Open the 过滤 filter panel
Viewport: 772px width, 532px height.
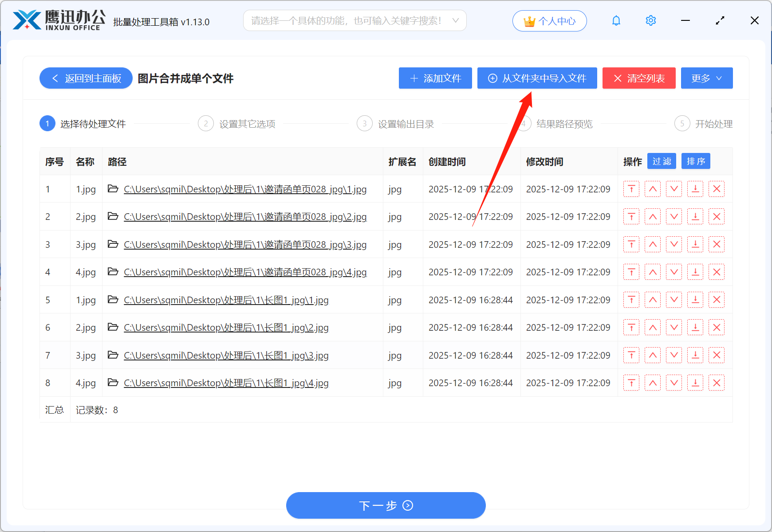click(661, 161)
